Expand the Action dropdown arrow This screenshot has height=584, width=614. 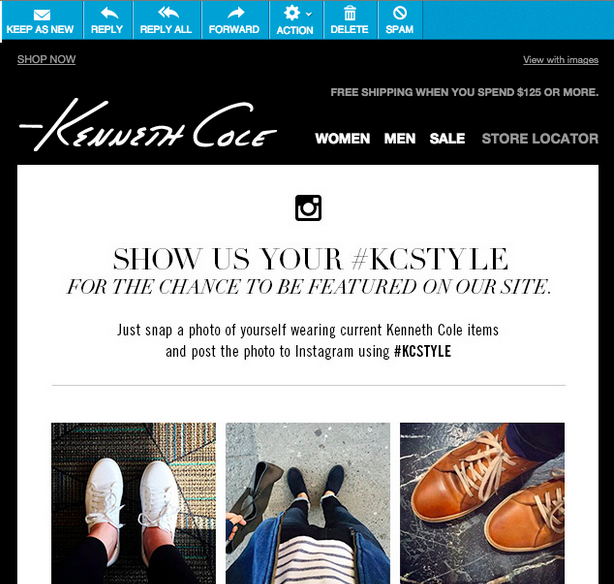point(309,14)
